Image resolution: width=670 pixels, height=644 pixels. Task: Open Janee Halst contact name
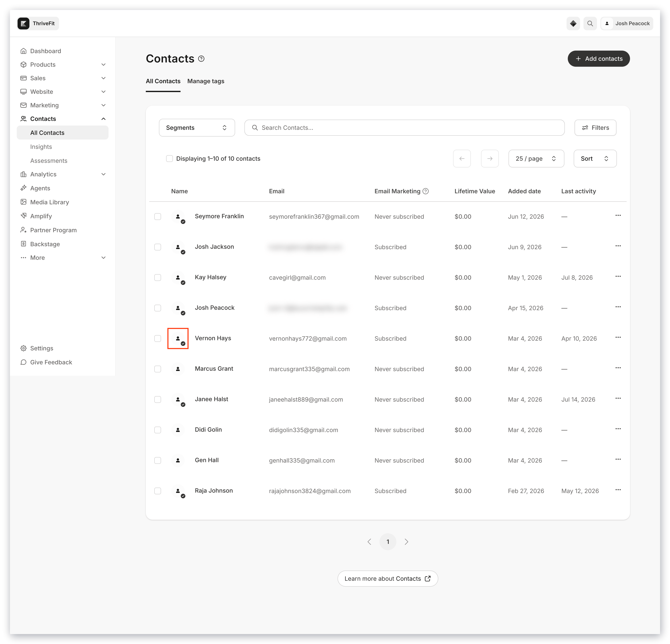(x=211, y=399)
